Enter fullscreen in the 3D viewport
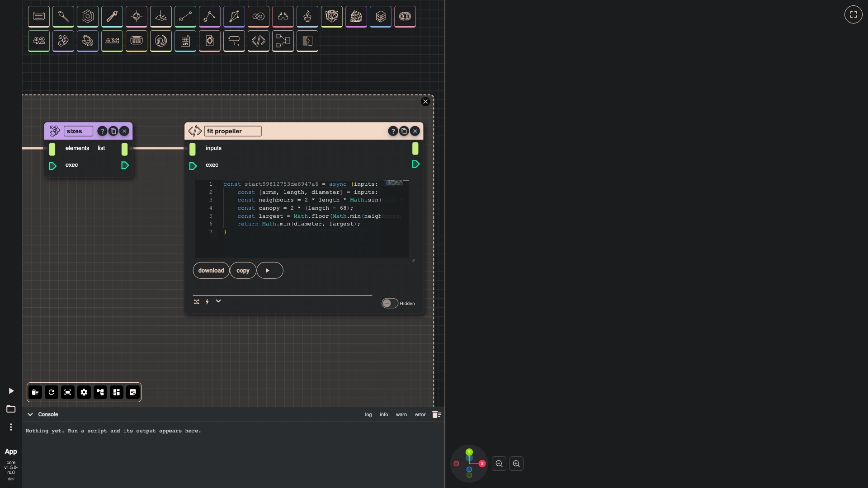This screenshot has width=868, height=488. tap(854, 14)
